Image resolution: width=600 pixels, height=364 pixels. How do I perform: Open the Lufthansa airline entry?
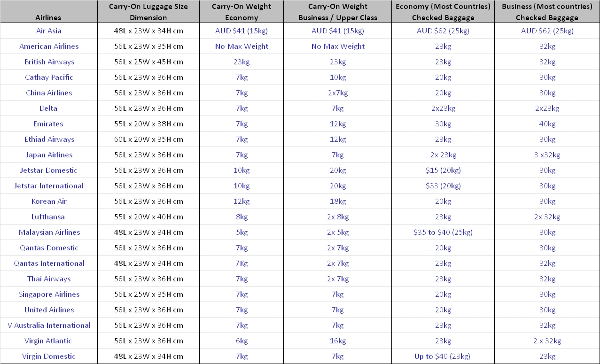pyautogui.click(x=48, y=217)
